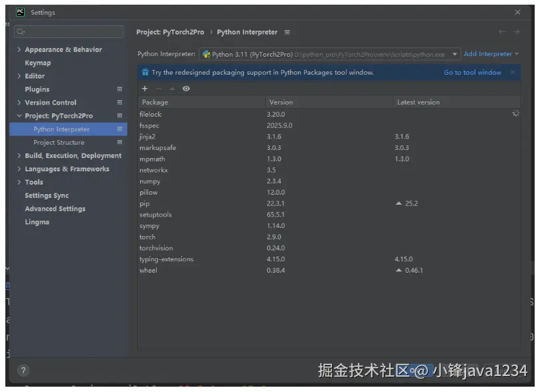Toggle the show early releases eye icon

[x=186, y=89]
